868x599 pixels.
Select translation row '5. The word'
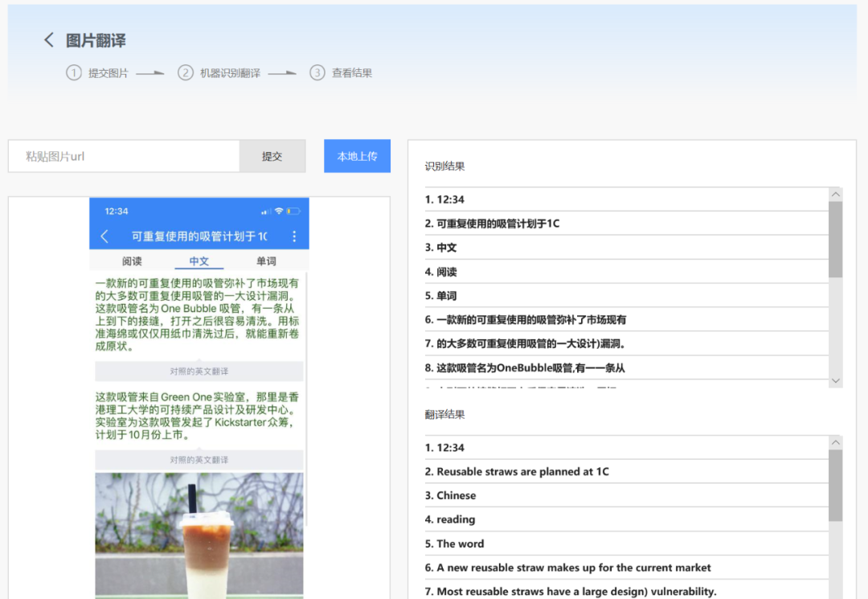[627, 544]
